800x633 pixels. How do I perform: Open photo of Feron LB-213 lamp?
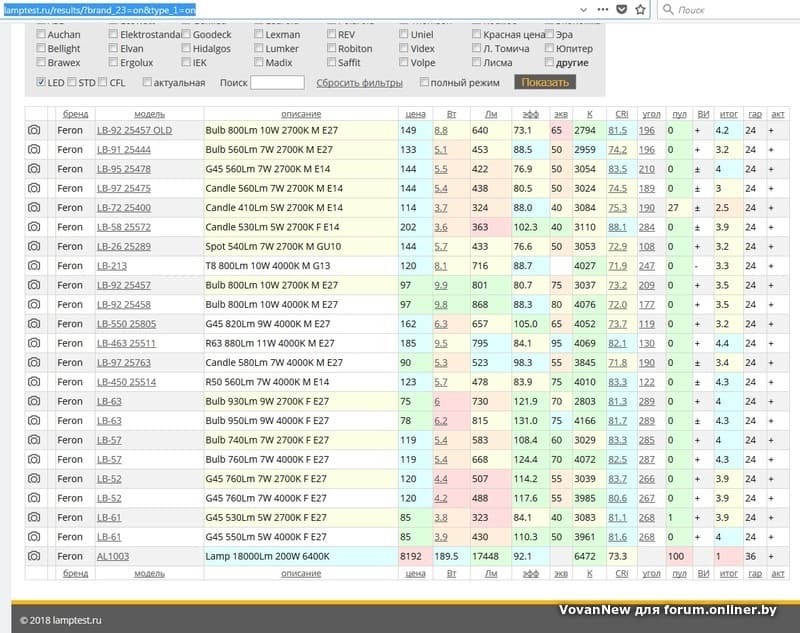click(x=34, y=266)
